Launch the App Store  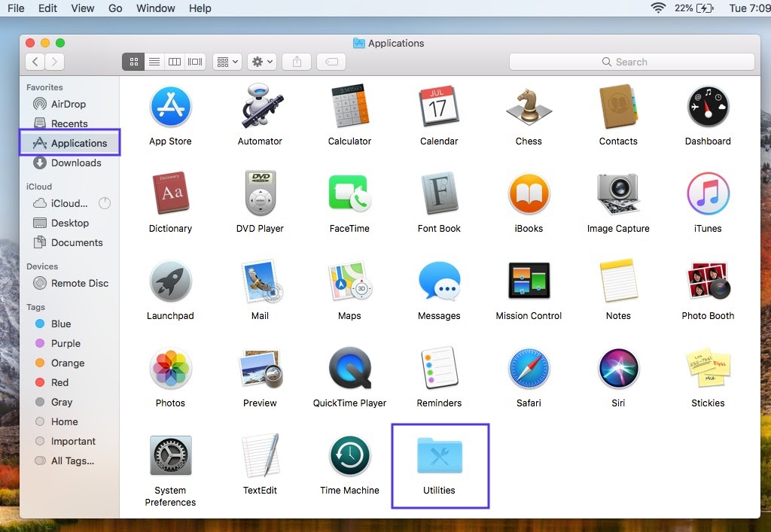coord(170,105)
